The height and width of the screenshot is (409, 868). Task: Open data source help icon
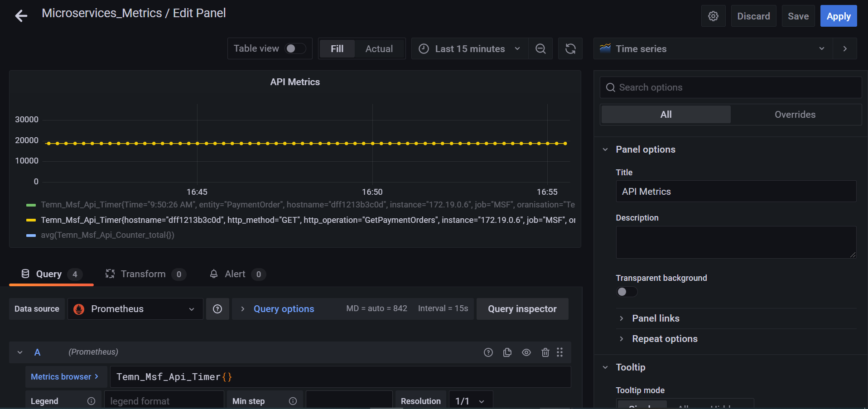point(217,309)
